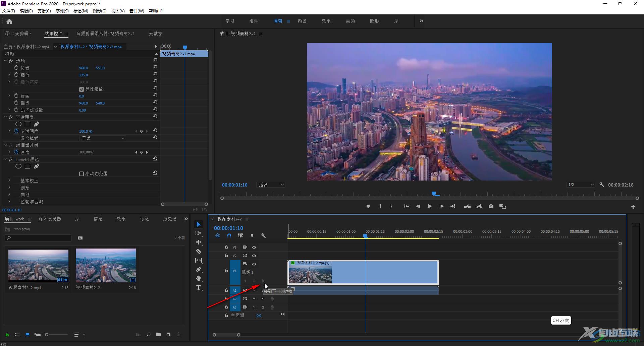Open Program monitor settings wrench

tap(602, 185)
